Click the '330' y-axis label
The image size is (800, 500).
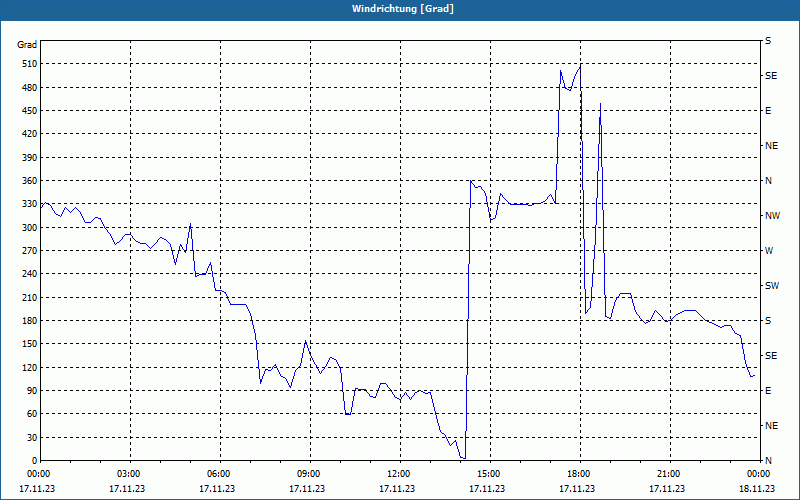tap(30, 204)
